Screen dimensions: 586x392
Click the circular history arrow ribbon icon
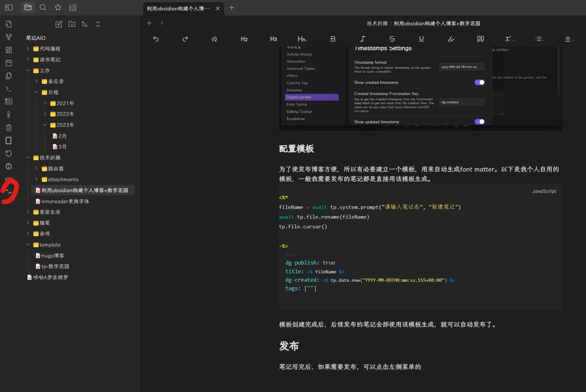point(9,153)
